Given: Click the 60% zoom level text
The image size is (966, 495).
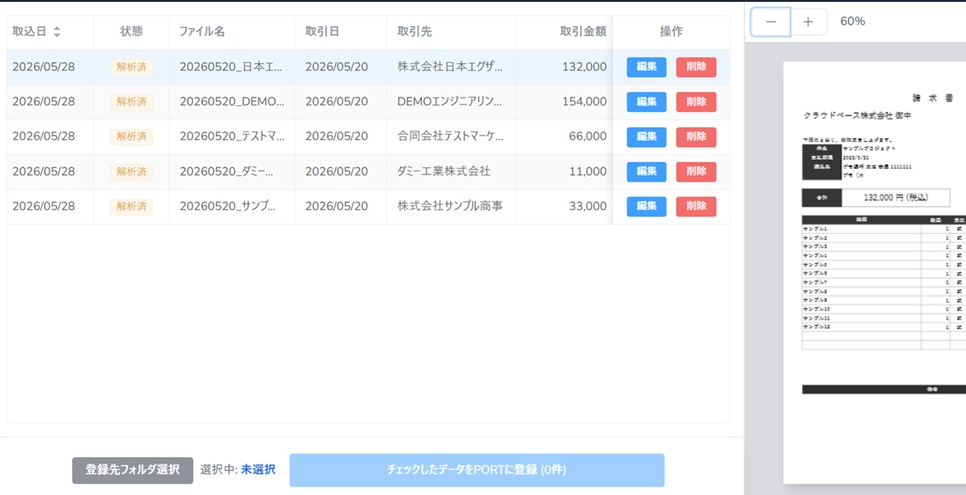Looking at the screenshot, I should pos(853,22).
